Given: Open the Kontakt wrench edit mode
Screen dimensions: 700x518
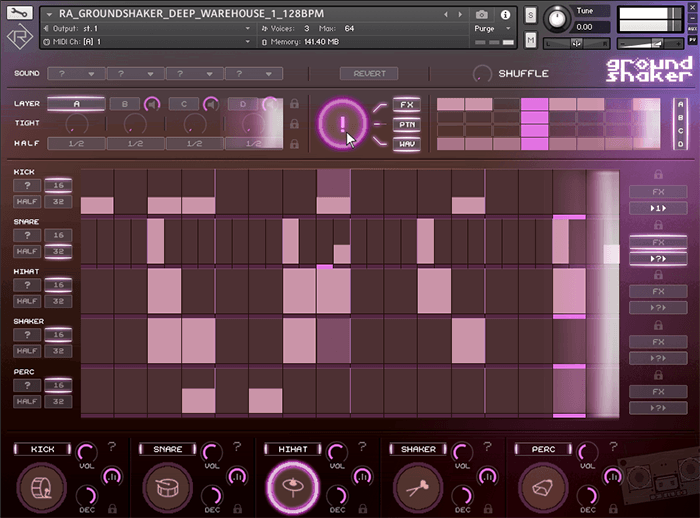Looking at the screenshot, I should tap(20, 13).
